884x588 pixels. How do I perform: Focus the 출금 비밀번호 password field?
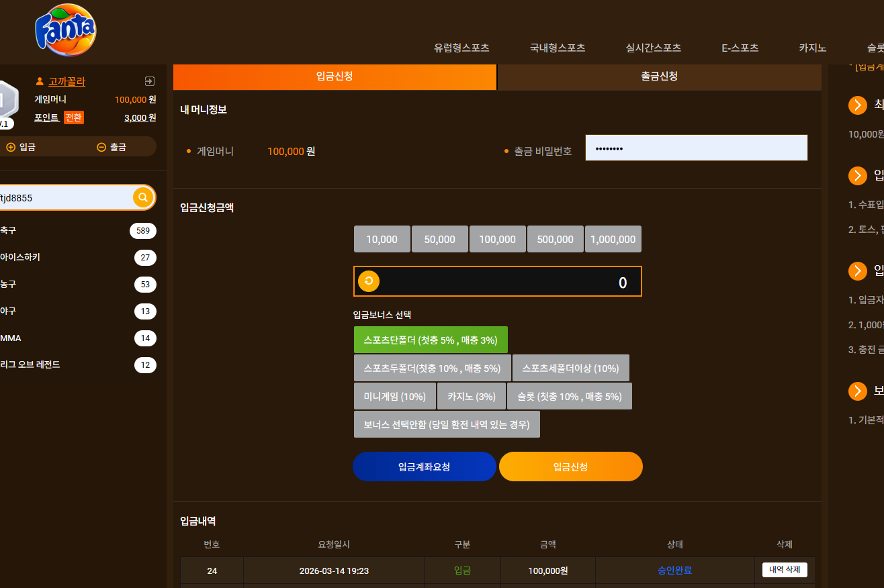[x=697, y=148]
